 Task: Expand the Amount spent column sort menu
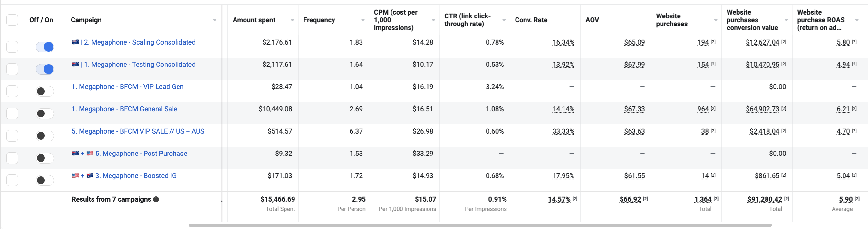click(x=292, y=20)
